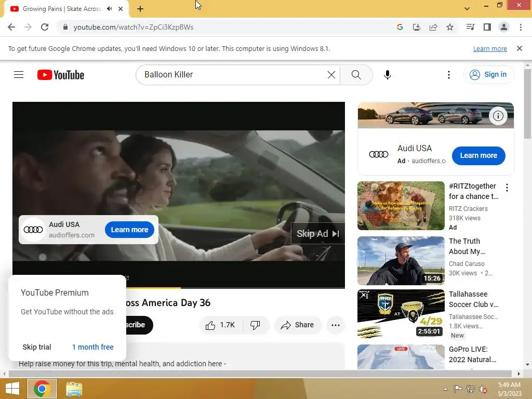
Task: Open the Tallahassee Soccer Club thumbnail
Action: (x=401, y=314)
